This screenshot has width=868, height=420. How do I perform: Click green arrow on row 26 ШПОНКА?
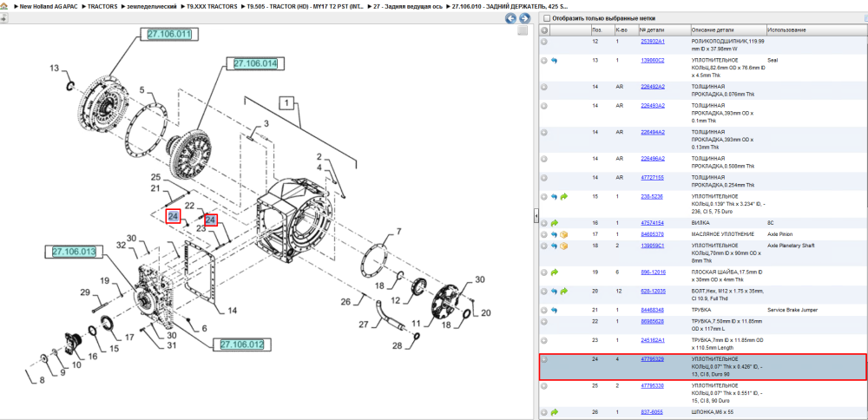[555, 411]
